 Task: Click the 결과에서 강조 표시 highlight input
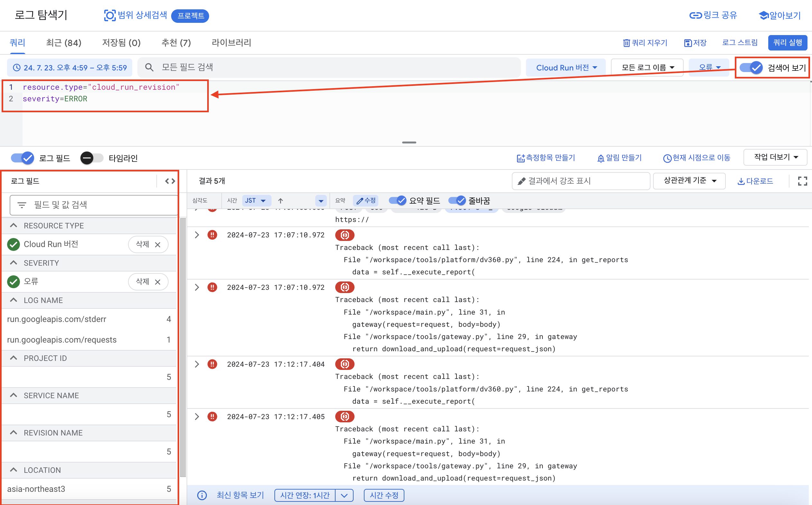pyautogui.click(x=581, y=181)
